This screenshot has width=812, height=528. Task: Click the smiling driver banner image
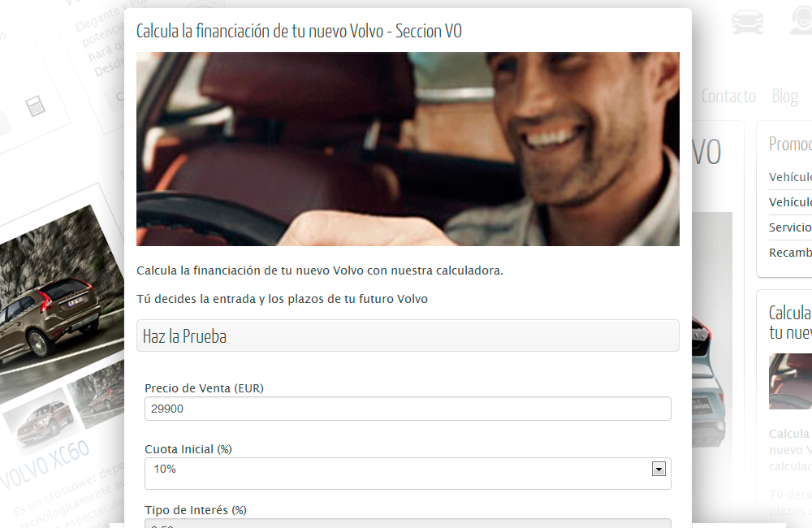(x=408, y=149)
